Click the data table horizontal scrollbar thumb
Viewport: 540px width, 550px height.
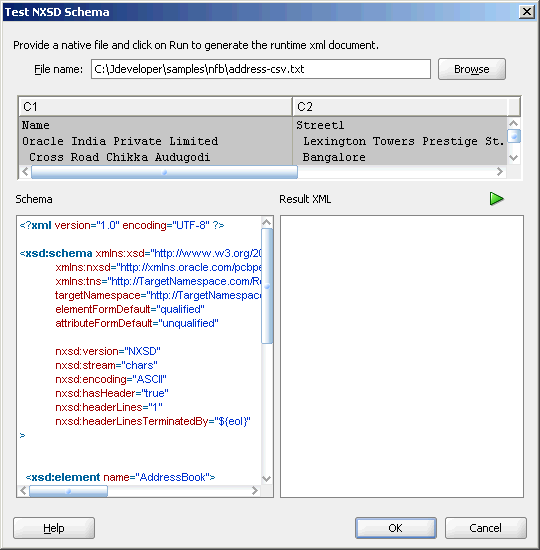click(x=164, y=172)
